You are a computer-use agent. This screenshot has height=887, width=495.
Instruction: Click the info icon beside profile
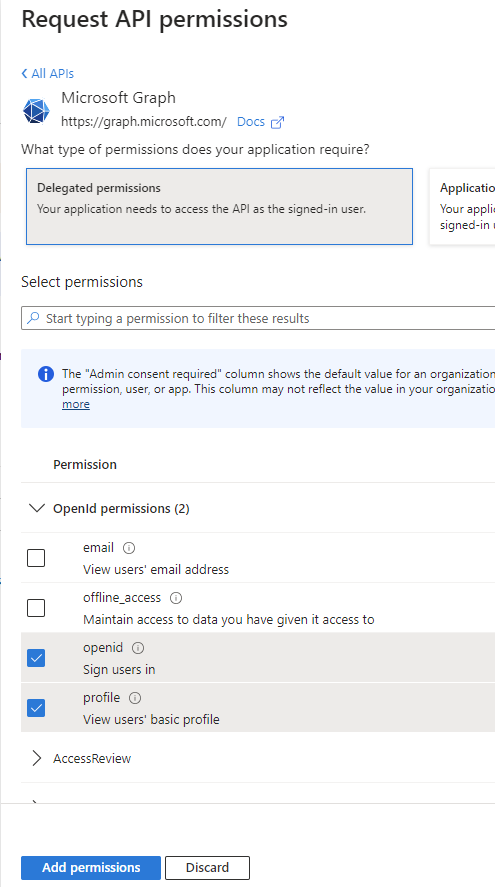pos(135,698)
